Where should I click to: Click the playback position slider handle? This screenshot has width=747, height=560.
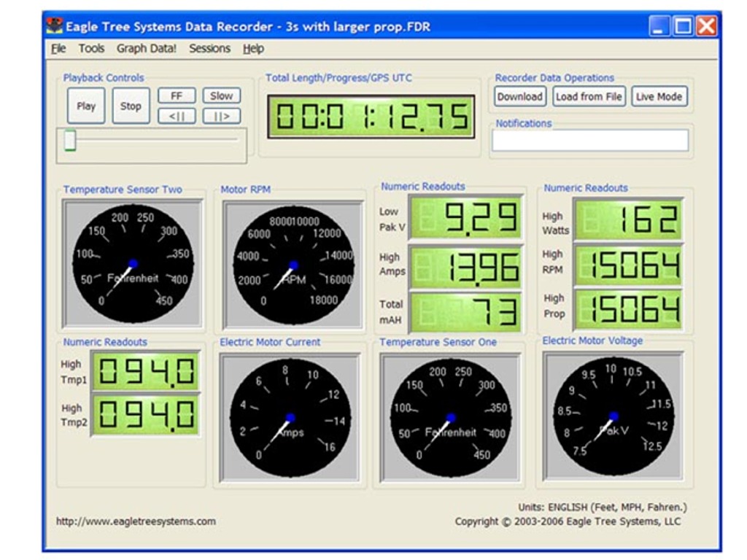click(70, 140)
